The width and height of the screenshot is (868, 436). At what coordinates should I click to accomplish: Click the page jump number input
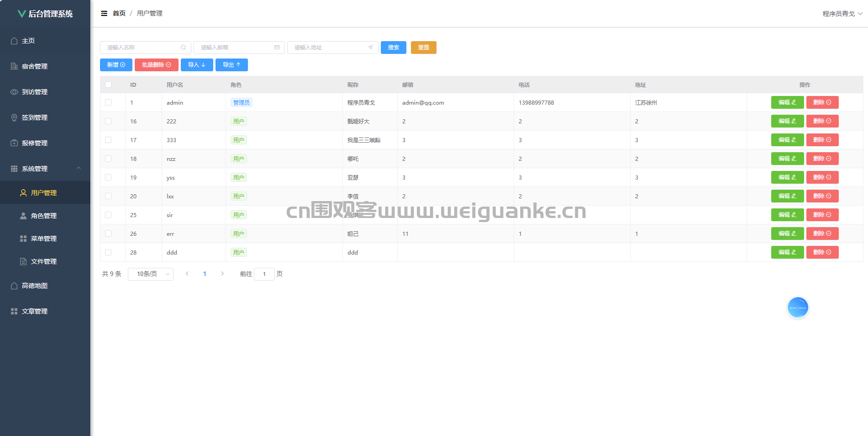tap(264, 274)
